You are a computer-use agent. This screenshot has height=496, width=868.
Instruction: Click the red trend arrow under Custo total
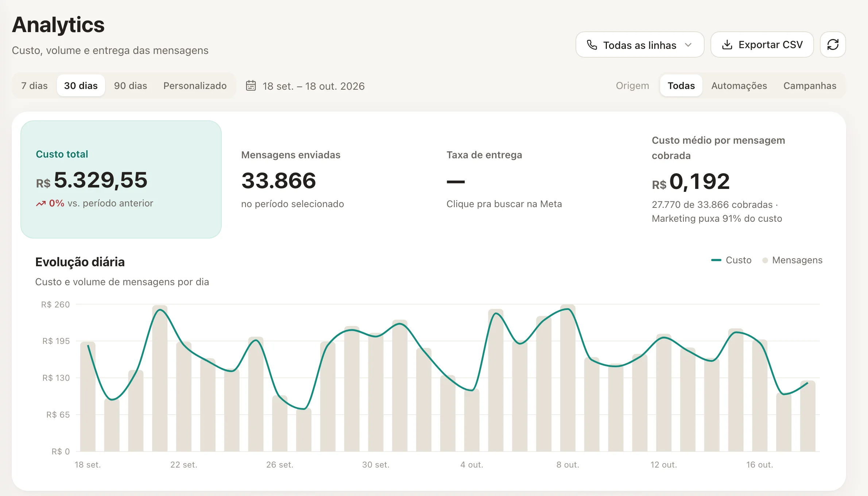click(41, 204)
